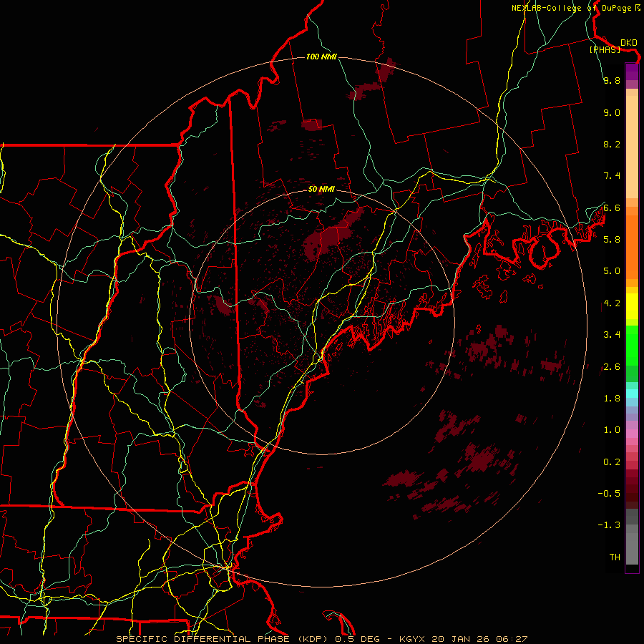Click the 100 NMI range ring label
The image size is (644, 644).
321,57
